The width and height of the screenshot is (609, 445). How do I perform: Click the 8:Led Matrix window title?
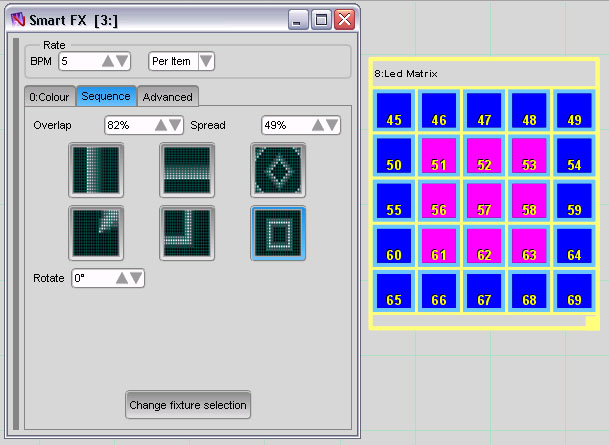click(406, 74)
